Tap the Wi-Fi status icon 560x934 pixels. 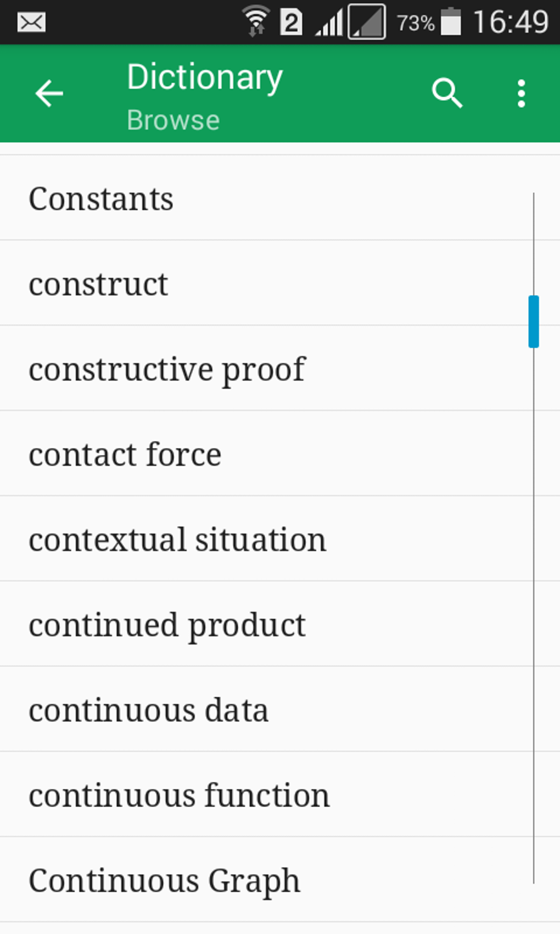256,23
